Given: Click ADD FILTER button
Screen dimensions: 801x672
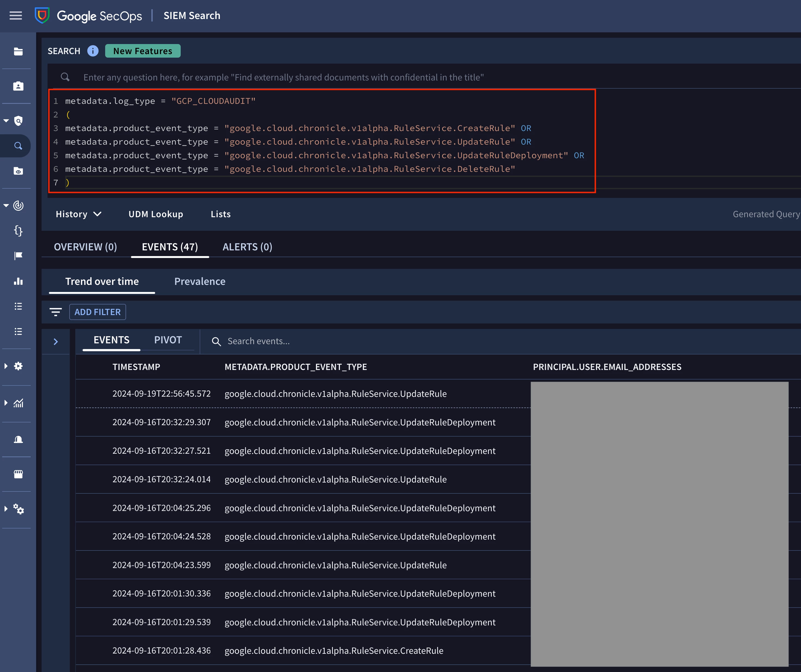Looking at the screenshot, I should [x=98, y=312].
